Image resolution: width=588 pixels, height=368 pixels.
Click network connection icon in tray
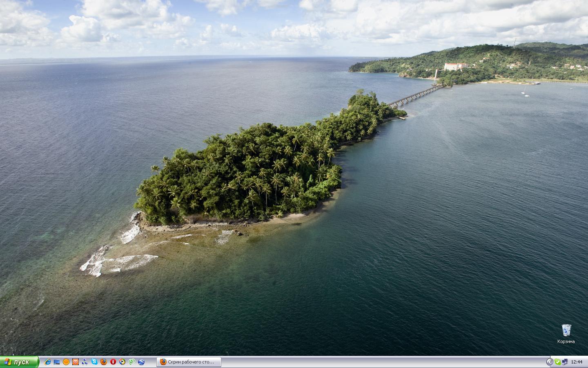click(565, 362)
